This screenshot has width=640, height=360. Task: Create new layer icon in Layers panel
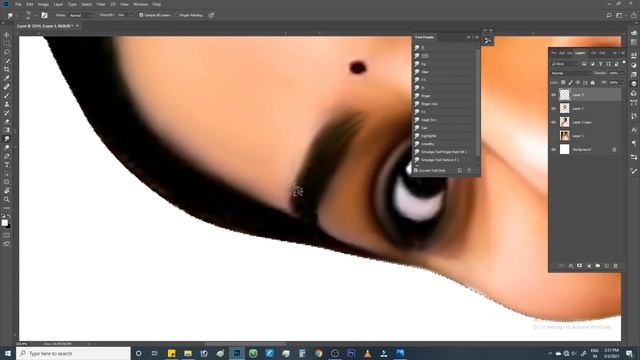[x=607, y=266]
